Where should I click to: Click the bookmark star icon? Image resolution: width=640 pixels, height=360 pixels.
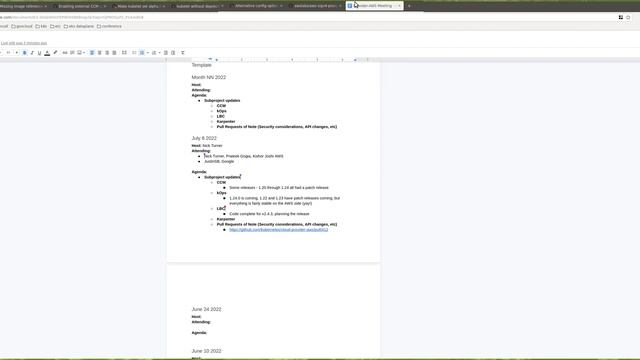(x=628, y=18)
